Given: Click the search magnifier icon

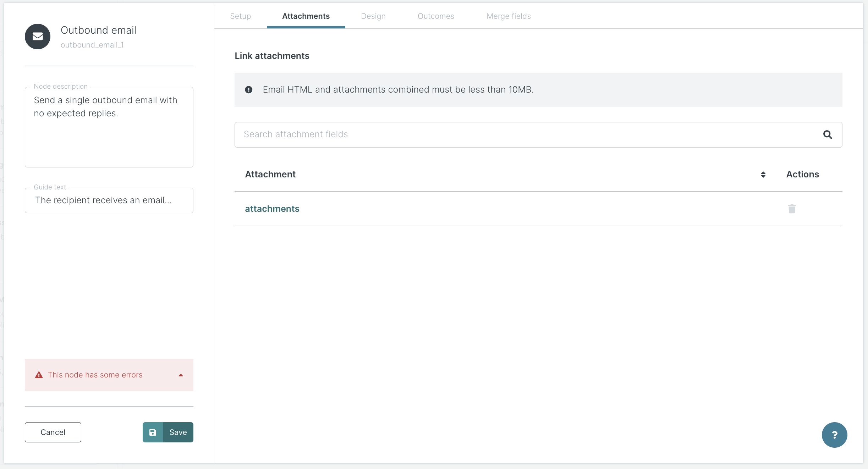Looking at the screenshot, I should coord(828,134).
